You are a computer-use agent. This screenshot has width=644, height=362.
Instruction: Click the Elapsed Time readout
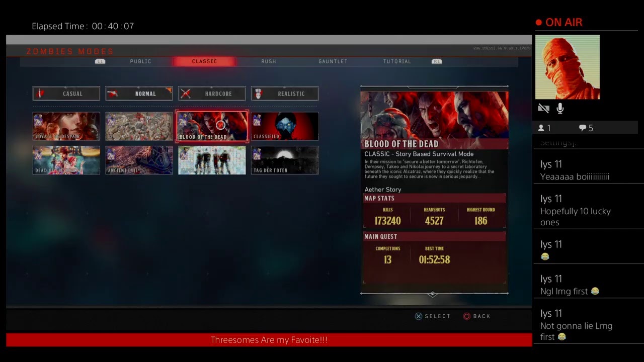83,26
